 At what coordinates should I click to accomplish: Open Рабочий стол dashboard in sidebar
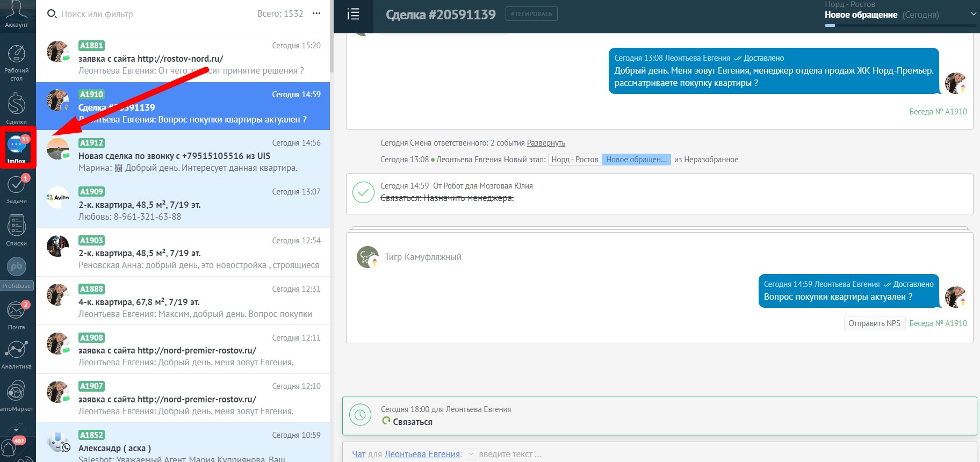coord(17,62)
